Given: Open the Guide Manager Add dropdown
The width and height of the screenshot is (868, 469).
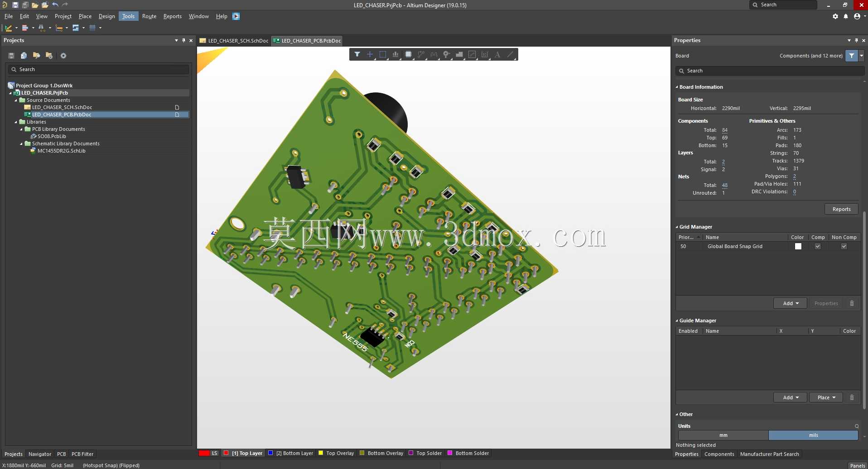Looking at the screenshot, I should [791, 397].
